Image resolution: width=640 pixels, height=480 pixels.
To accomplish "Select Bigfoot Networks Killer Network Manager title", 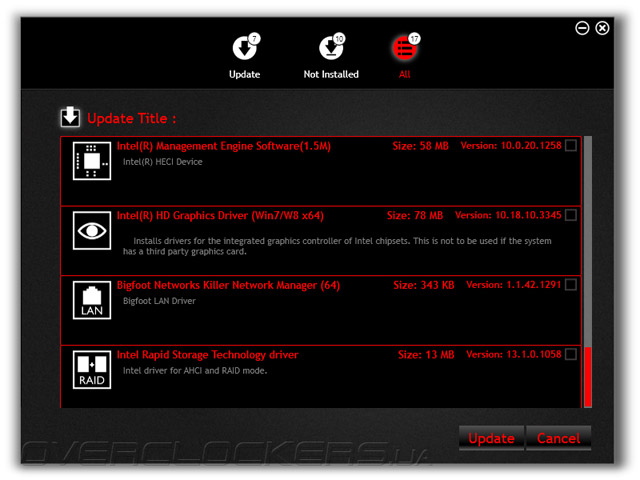I will (x=228, y=285).
